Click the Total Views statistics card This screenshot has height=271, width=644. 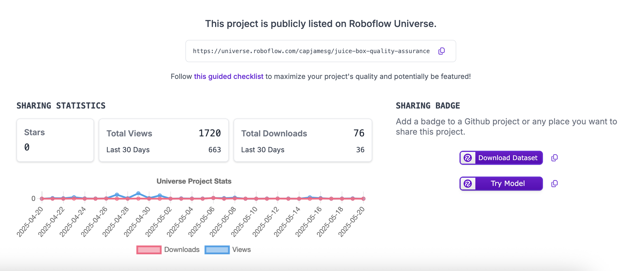pos(164,140)
